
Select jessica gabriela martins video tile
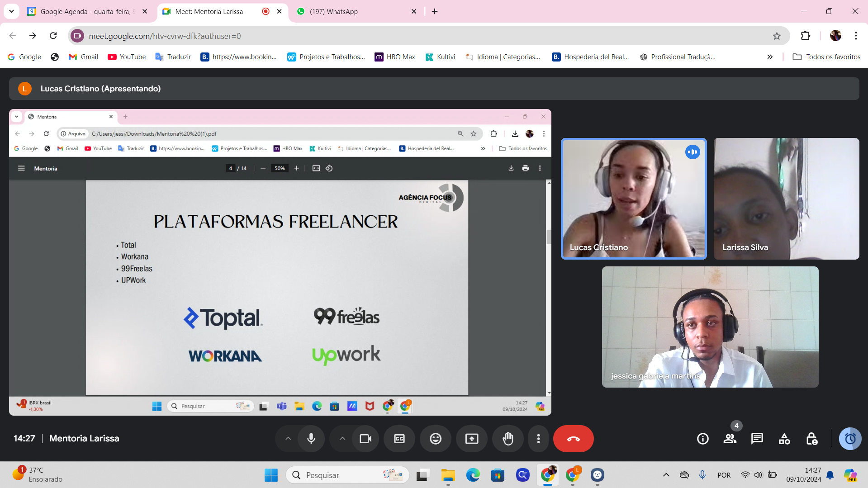click(710, 327)
